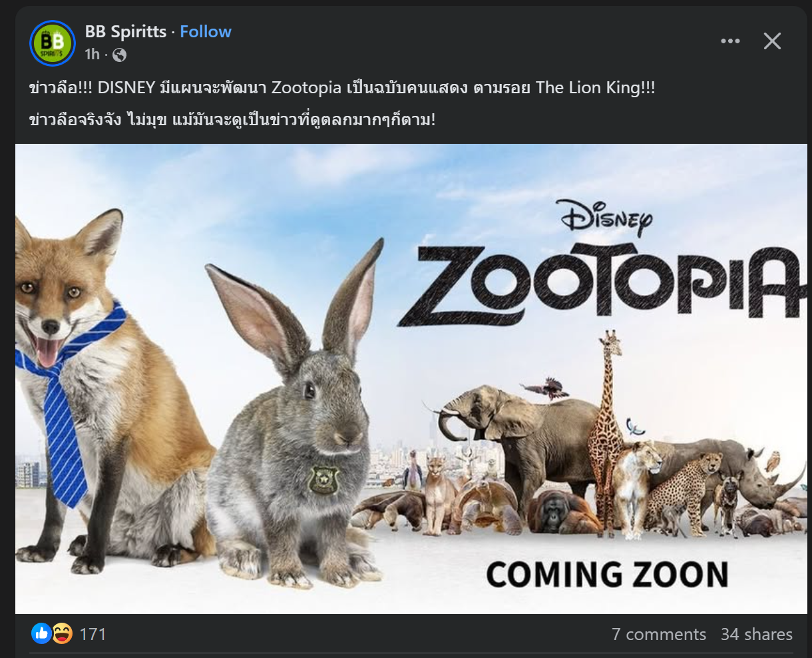Screen dimensions: 812x658
Task: View the 34 shares list
Action: [756, 635]
